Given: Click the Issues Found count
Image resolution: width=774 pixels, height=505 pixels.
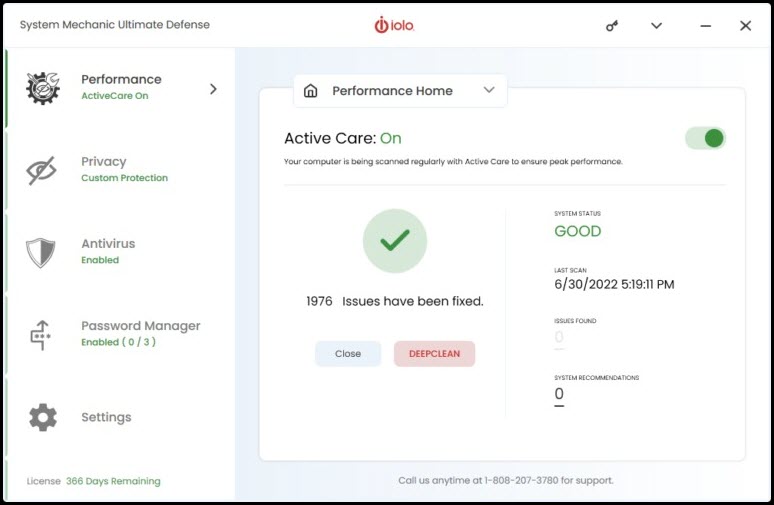Looking at the screenshot, I should pos(559,337).
